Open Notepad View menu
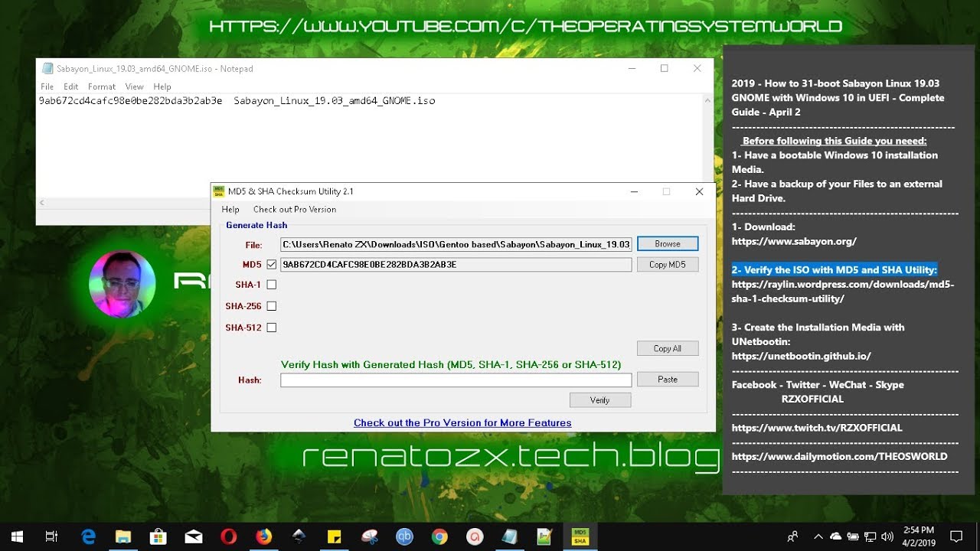The width and height of the screenshot is (980, 551). pyautogui.click(x=135, y=86)
